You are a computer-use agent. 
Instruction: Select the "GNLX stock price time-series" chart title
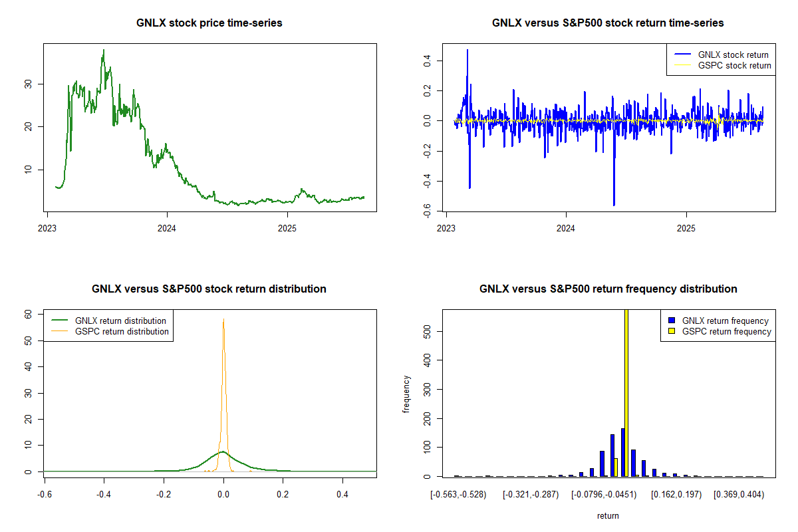(209, 23)
